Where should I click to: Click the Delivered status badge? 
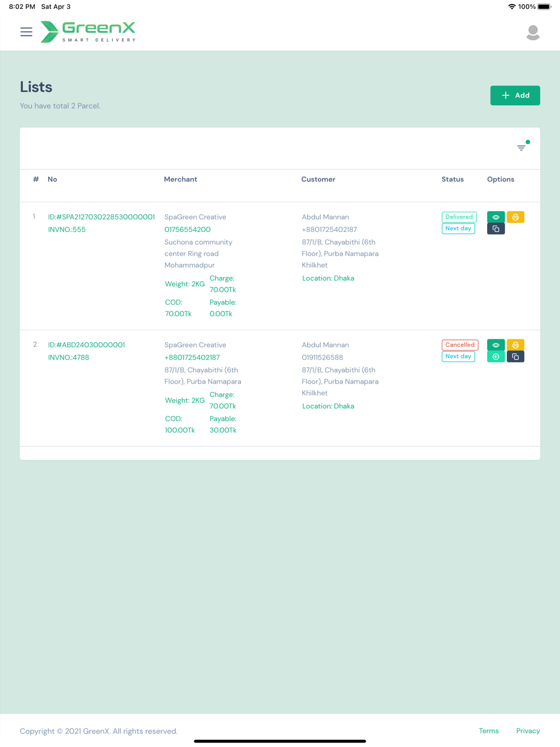tap(459, 217)
